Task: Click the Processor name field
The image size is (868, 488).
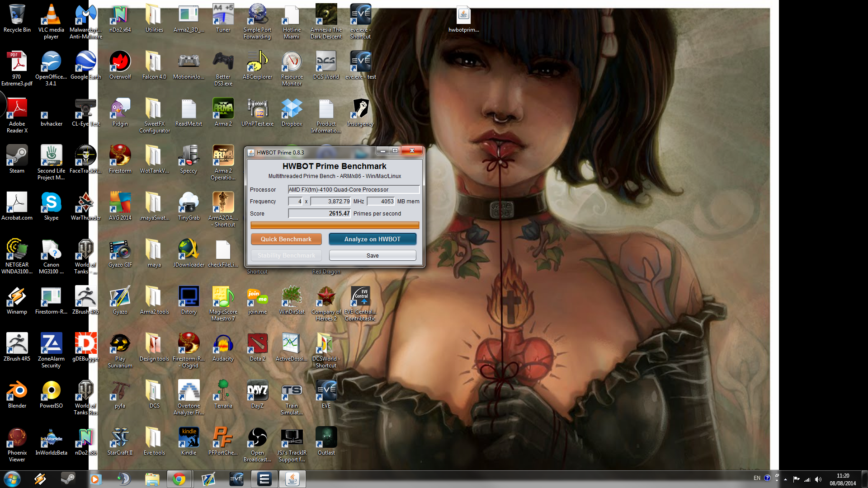Action: tap(354, 189)
